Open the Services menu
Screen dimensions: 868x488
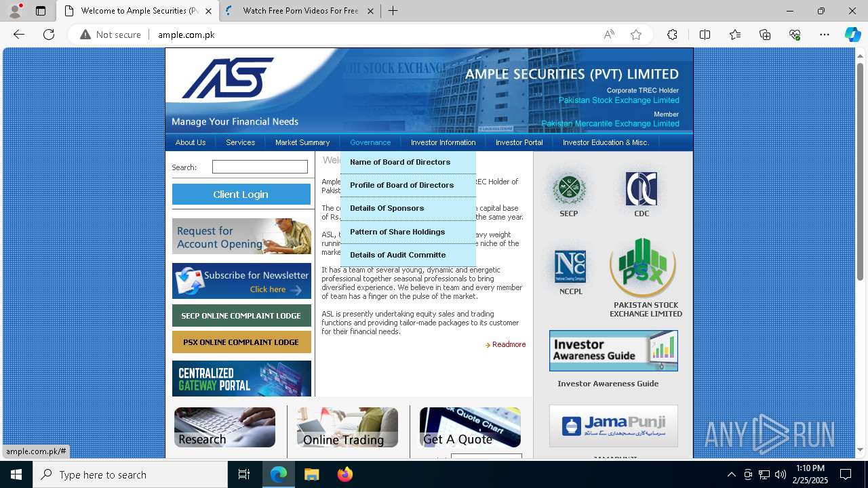tap(241, 142)
